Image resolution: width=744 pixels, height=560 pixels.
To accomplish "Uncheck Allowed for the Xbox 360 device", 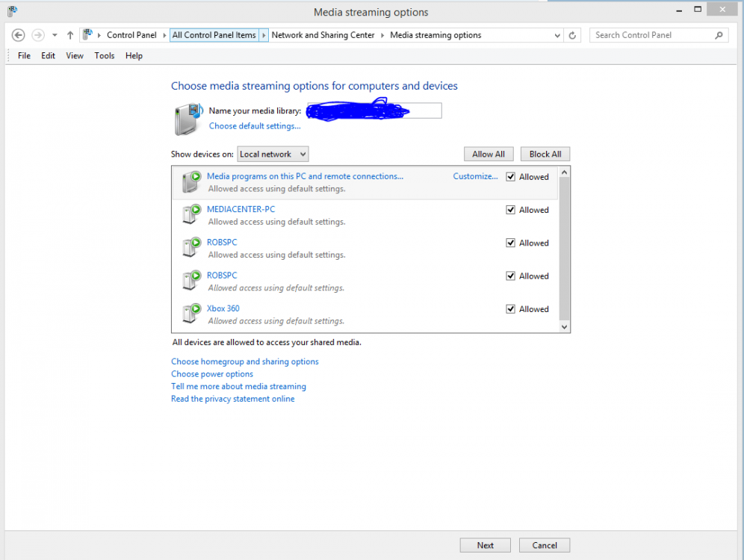I will (510, 308).
